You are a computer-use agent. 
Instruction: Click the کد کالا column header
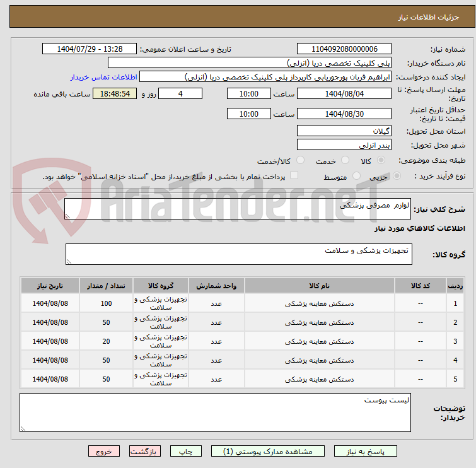point(420,286)
